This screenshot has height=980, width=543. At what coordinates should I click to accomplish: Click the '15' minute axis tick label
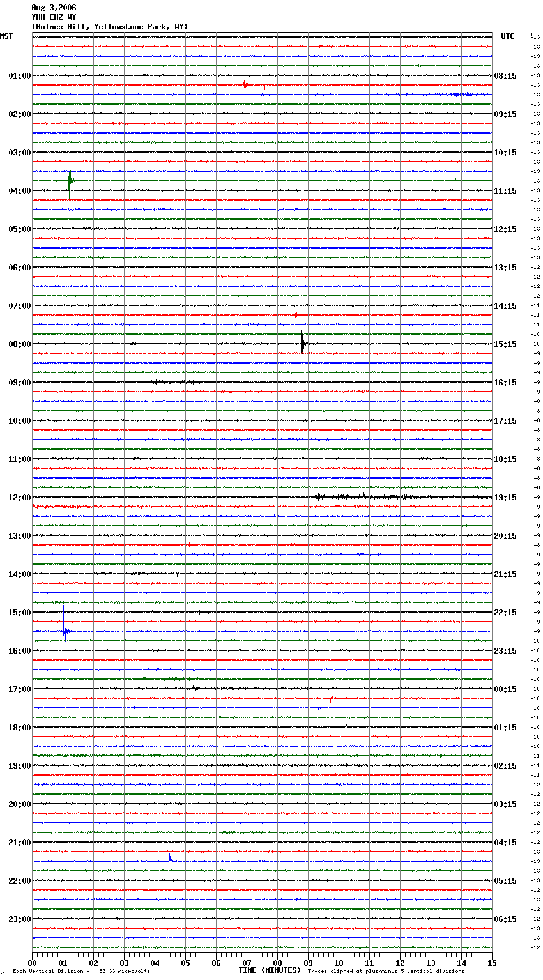492,963
